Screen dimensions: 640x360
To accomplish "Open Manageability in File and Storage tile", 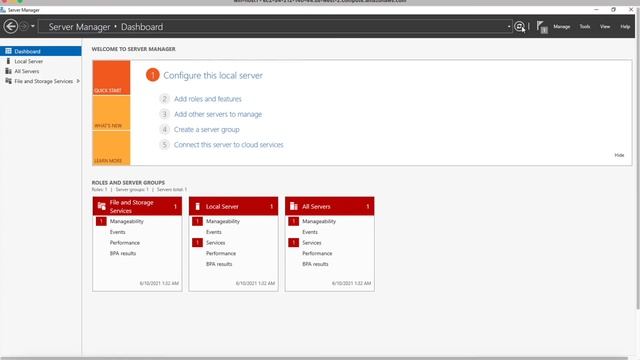I will pyautogui.click(x=127, y=221).
